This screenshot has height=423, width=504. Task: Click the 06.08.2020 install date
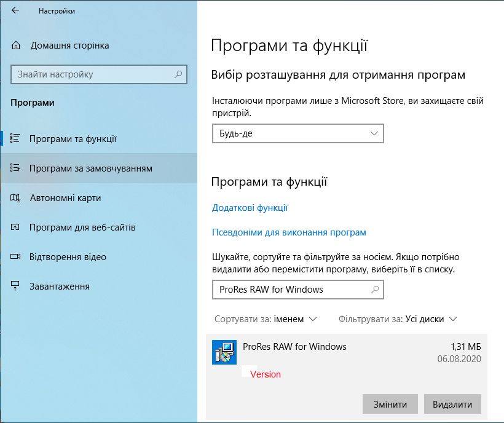(x=459, y=358)
